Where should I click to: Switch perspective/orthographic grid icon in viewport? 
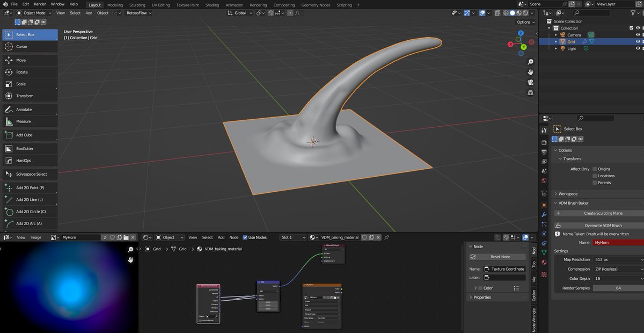coord(530,92)
